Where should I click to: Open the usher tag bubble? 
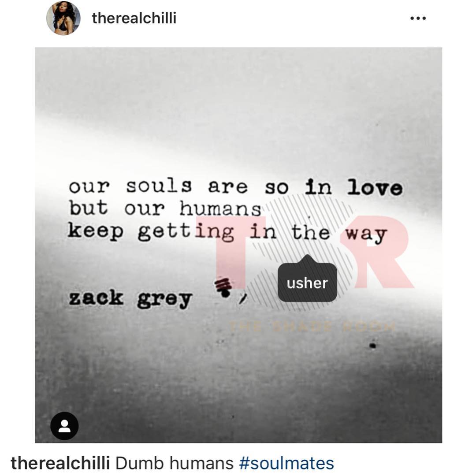tap(307, 283)
